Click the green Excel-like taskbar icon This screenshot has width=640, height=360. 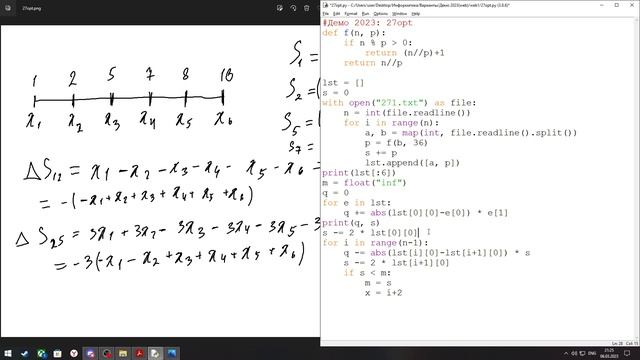click(x=41, y=353)
